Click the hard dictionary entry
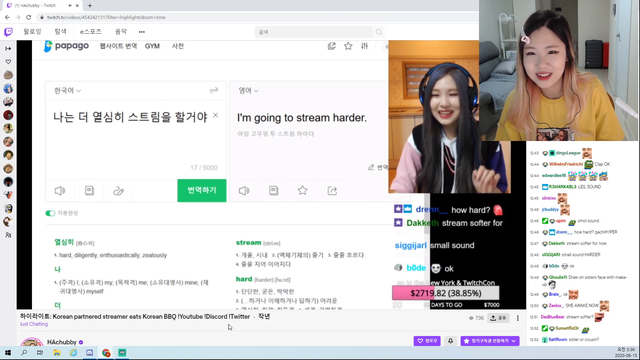The image size is (640, 360). pyautogui.click(x=244, y=279)
